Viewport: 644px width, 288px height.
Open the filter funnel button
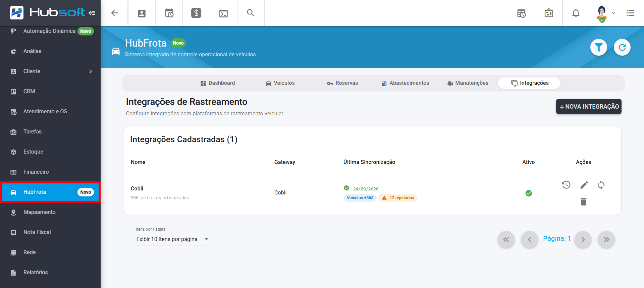599,48
